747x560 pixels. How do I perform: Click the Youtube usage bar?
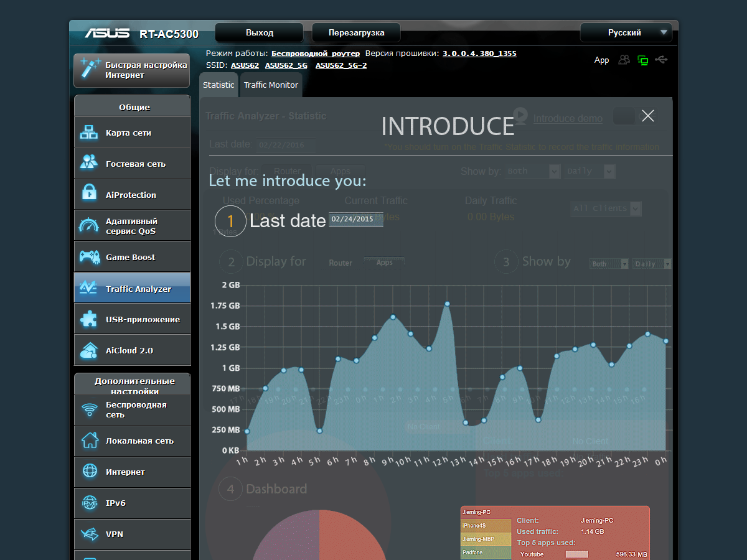[x=576, y=554]
